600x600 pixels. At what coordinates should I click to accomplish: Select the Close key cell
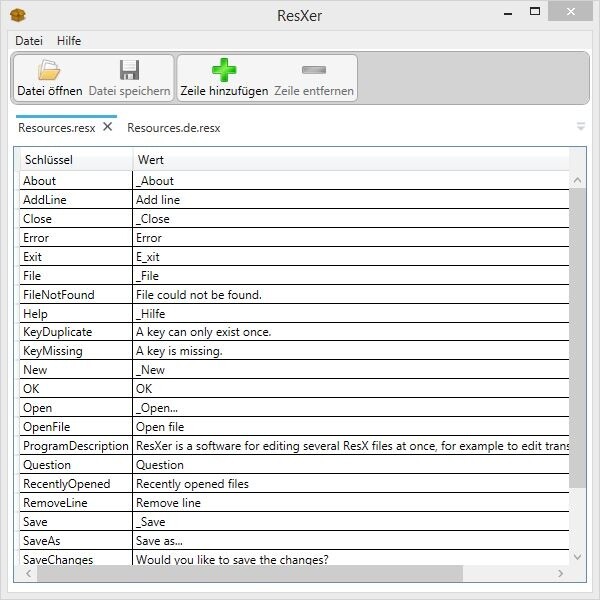tap(76, 218)
